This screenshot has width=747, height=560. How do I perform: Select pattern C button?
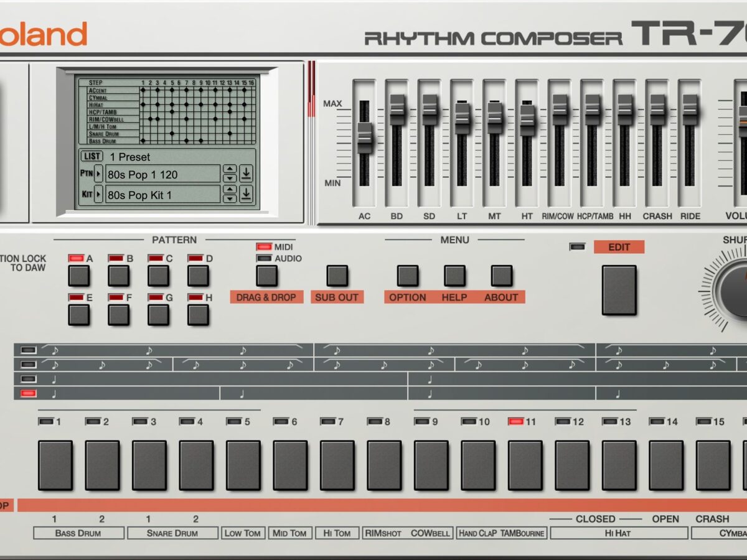tap(159, 276)
